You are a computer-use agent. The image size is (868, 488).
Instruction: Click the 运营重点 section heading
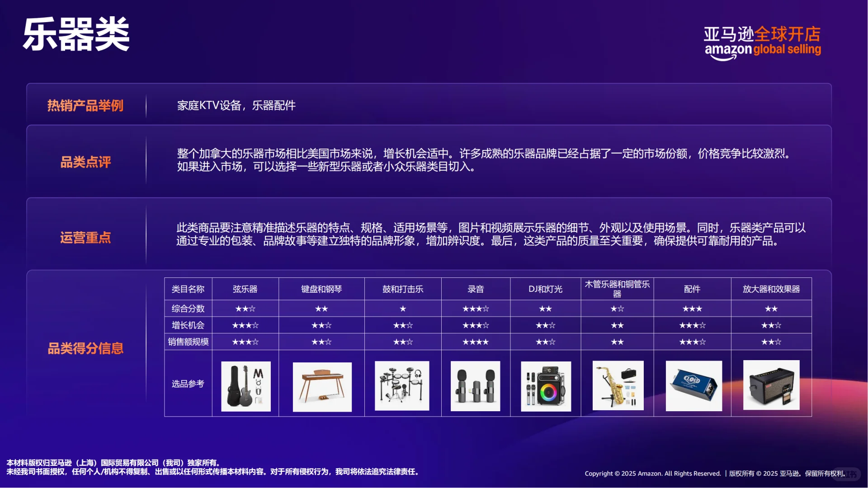(85, 238)
